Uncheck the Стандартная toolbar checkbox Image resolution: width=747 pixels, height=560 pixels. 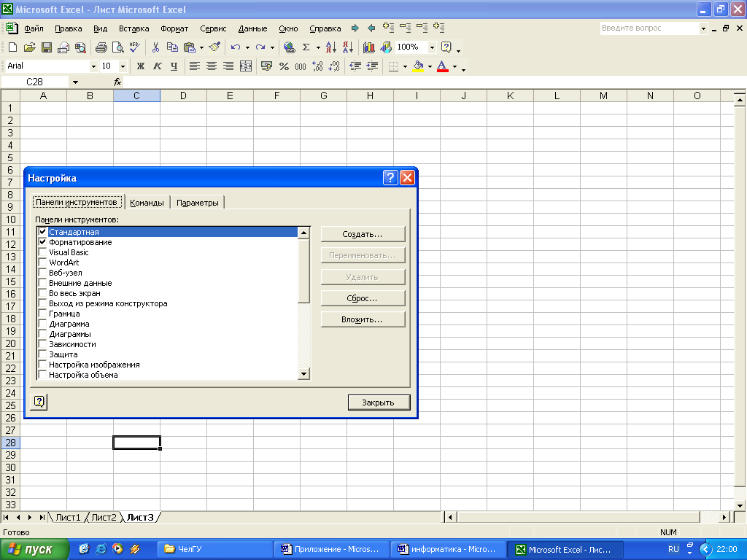click(42, 232)
